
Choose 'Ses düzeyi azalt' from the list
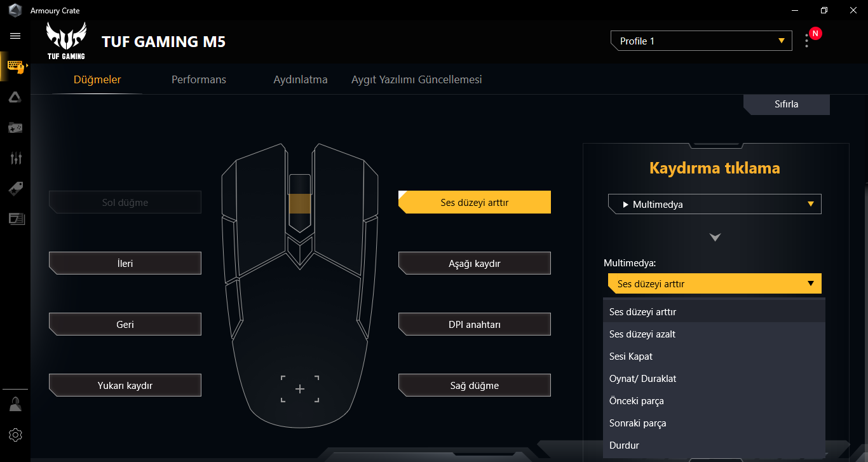coord(714,334)
